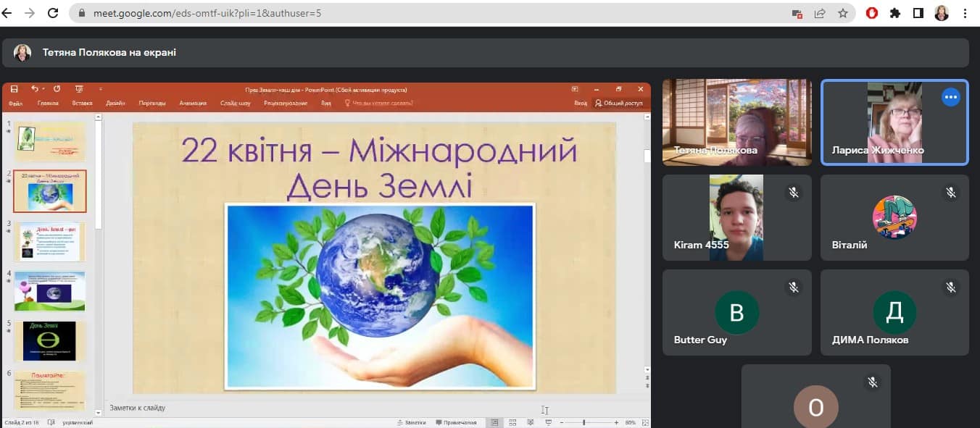Open Chrome's three-dot menu
Screen dimensions: 980x428
tap(965, 13)
